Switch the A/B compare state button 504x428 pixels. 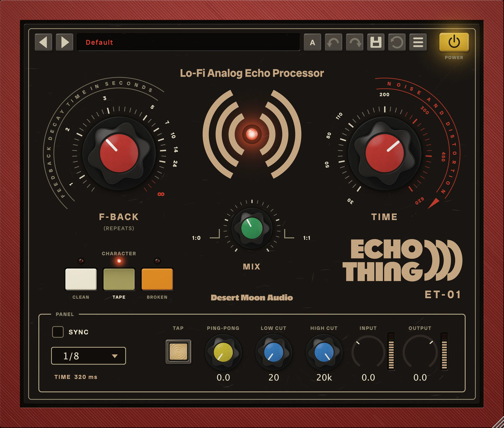coord(312,42)
